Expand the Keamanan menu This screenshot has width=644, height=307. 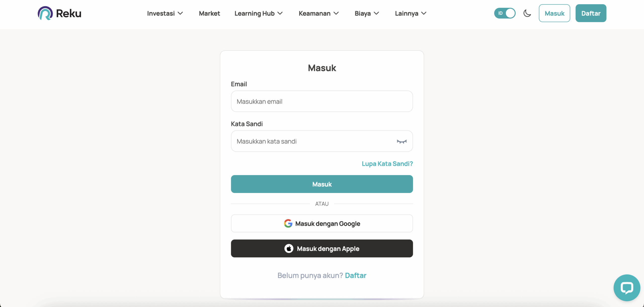tap(318, 13)
